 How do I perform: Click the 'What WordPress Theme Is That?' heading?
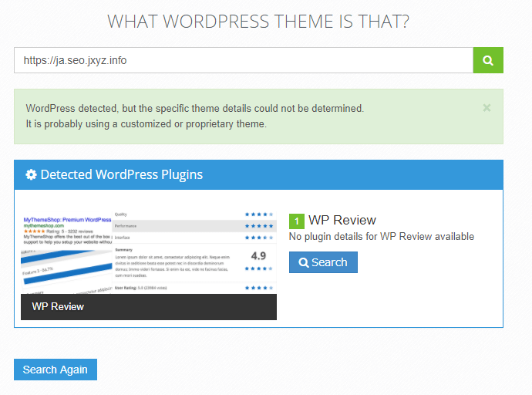258,21
